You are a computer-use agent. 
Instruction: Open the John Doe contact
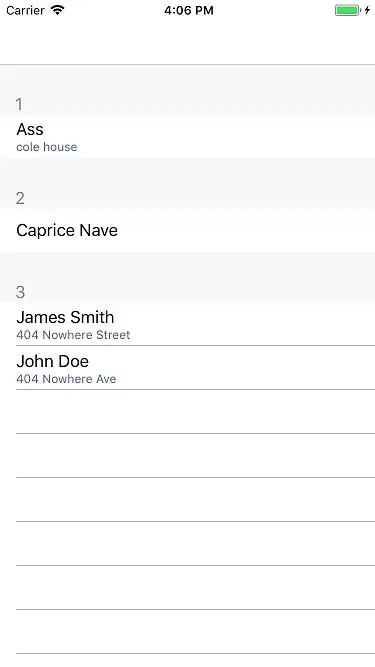(x=188, y=368)
